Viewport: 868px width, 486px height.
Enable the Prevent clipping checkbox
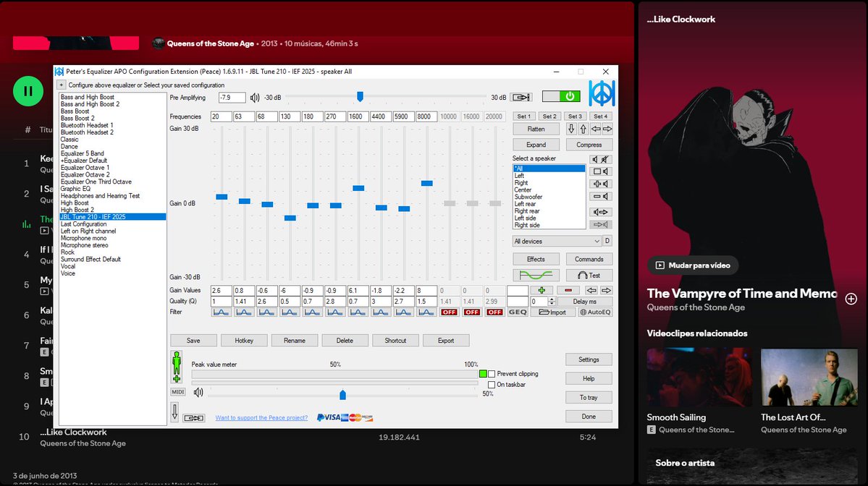pos(492,375)
